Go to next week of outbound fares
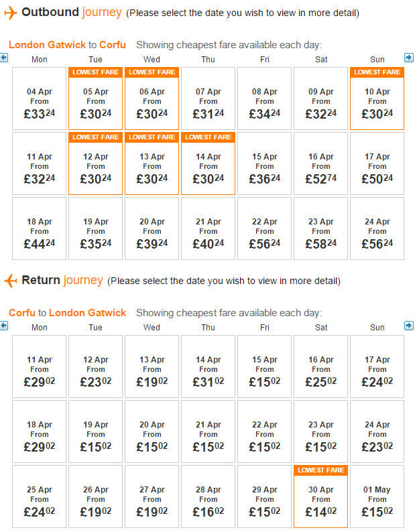 409,58
